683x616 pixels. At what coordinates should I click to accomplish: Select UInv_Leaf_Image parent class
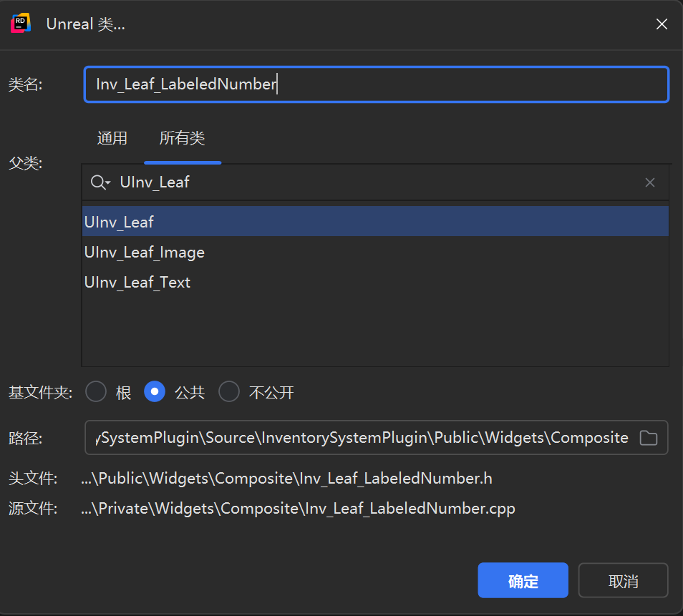click(375, 252)
